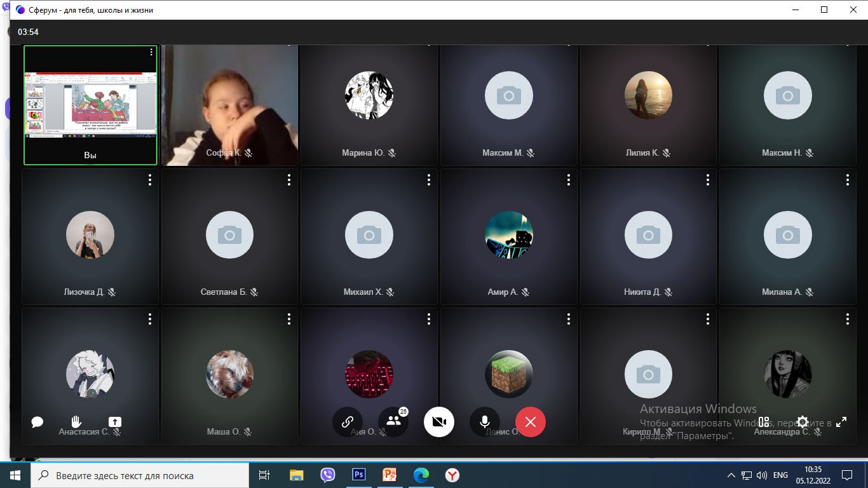Show hidden system tray icons

tap(731, 475)
